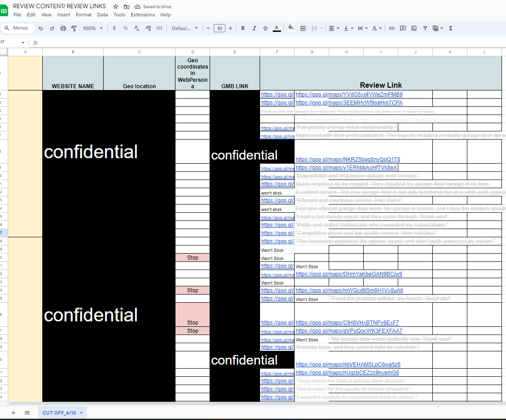Toggle bold formatting

click(x=243, y=28)
